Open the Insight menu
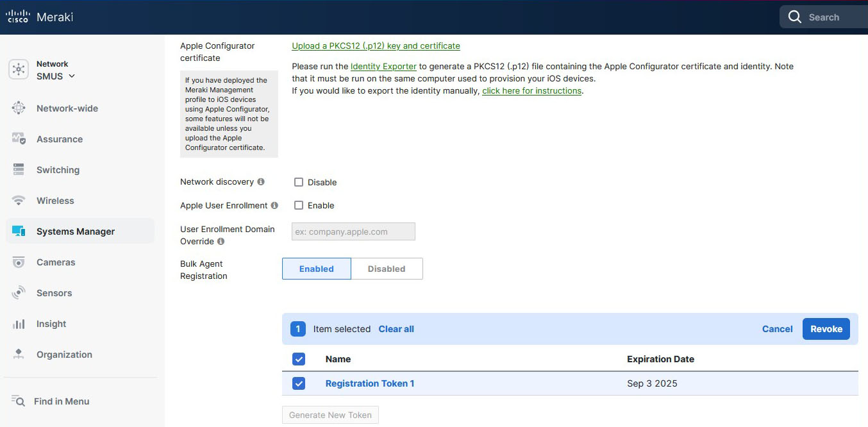The height and width of the screenshot is (427, 868). tap(51, 324)
